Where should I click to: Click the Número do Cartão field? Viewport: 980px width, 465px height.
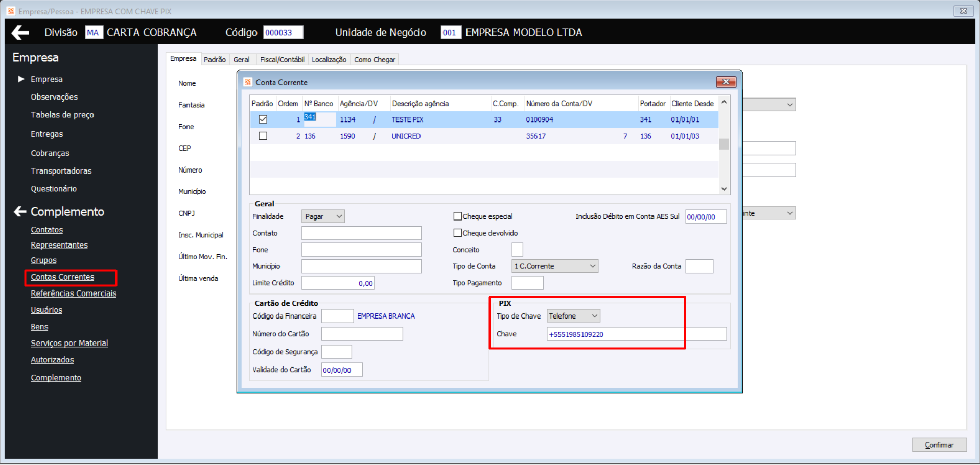point(362,334)
